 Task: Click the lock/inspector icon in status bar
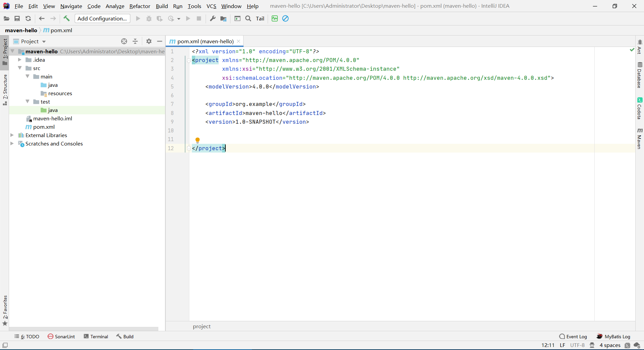pyautogui.click(x=592, y=345)
